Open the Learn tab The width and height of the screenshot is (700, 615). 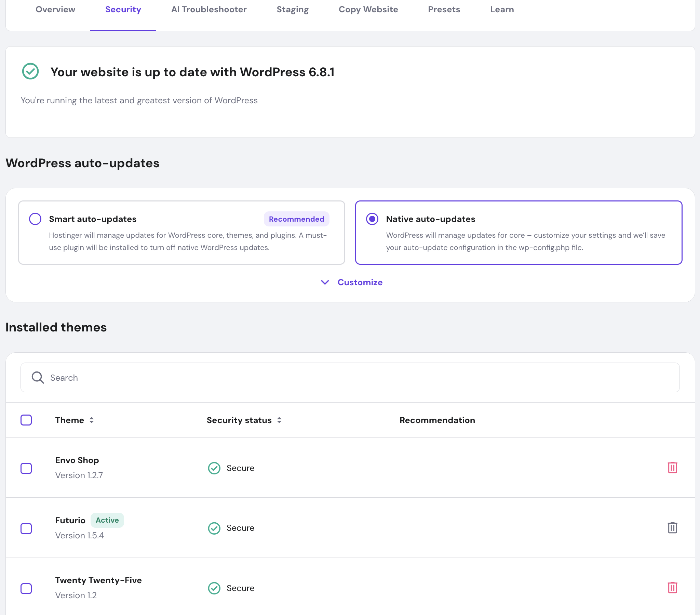pyautogui.click(x=502, y=9)
